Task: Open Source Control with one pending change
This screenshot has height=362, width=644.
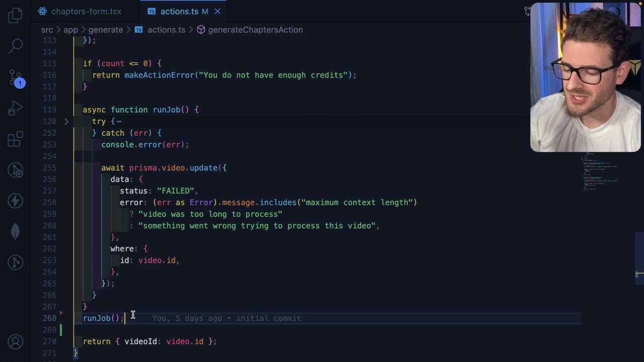Action: (16, 78)
